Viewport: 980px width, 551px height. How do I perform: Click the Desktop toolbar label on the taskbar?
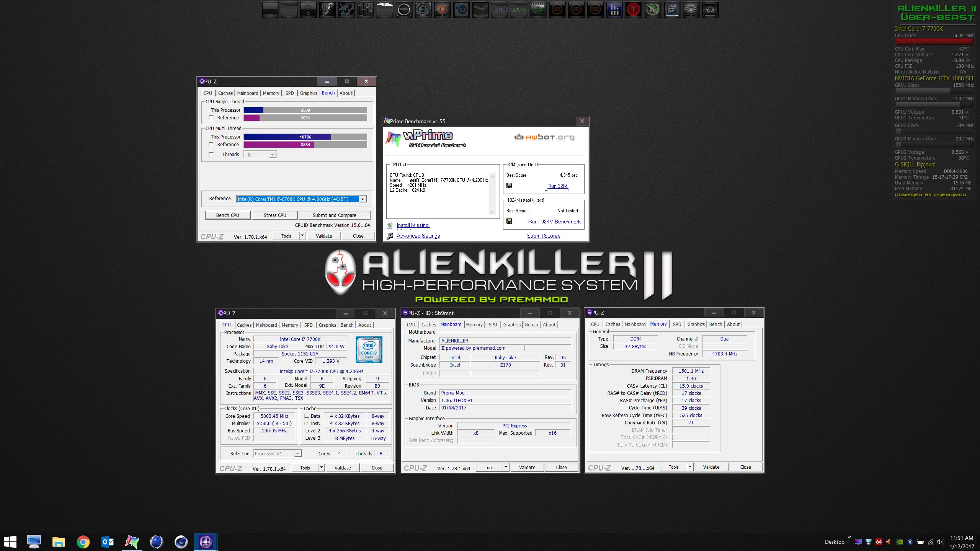(835, 542)
